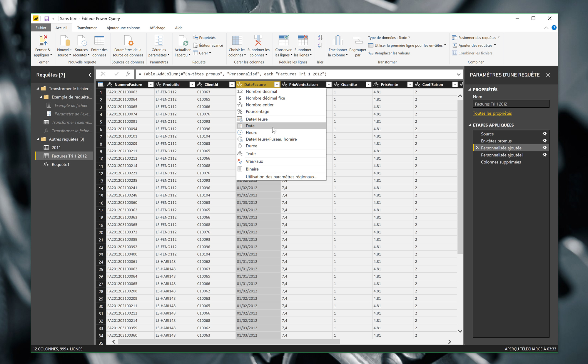Open Éditeur avancé

point(208,45)
